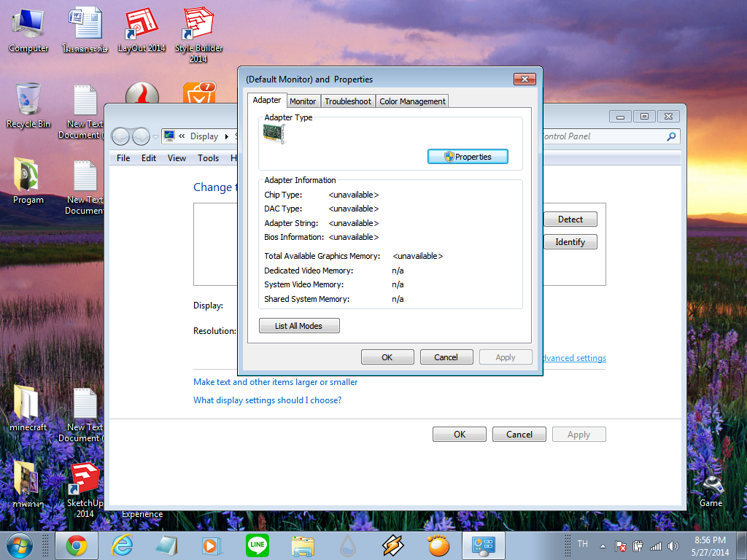Open recent pages dropdown arrow
This screenshot has height=560, width=747.
[x=155, y=137]
